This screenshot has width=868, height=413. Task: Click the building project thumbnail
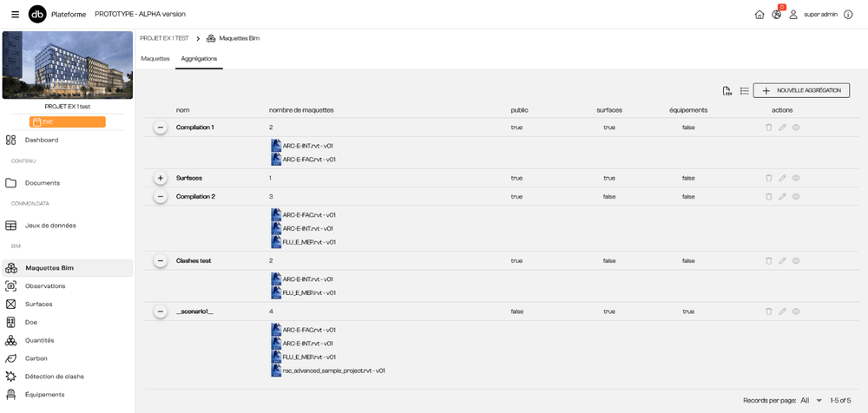(x=68, y=65)
